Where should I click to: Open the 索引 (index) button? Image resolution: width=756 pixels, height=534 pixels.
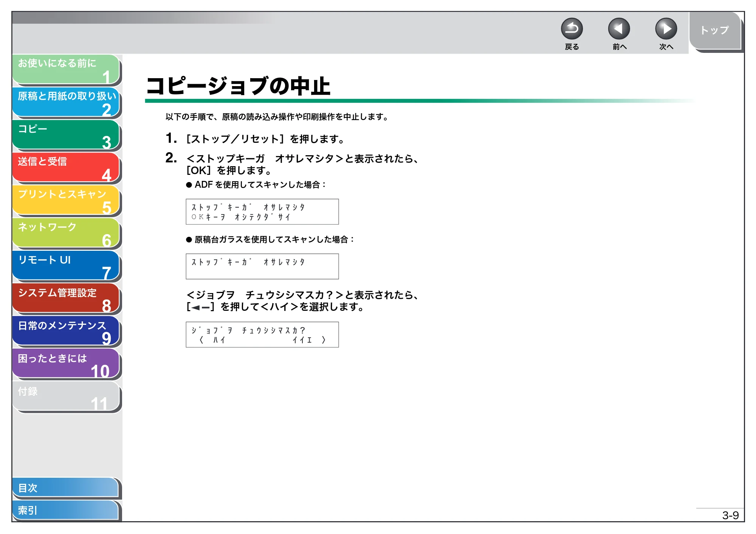(x=66, y=510)
